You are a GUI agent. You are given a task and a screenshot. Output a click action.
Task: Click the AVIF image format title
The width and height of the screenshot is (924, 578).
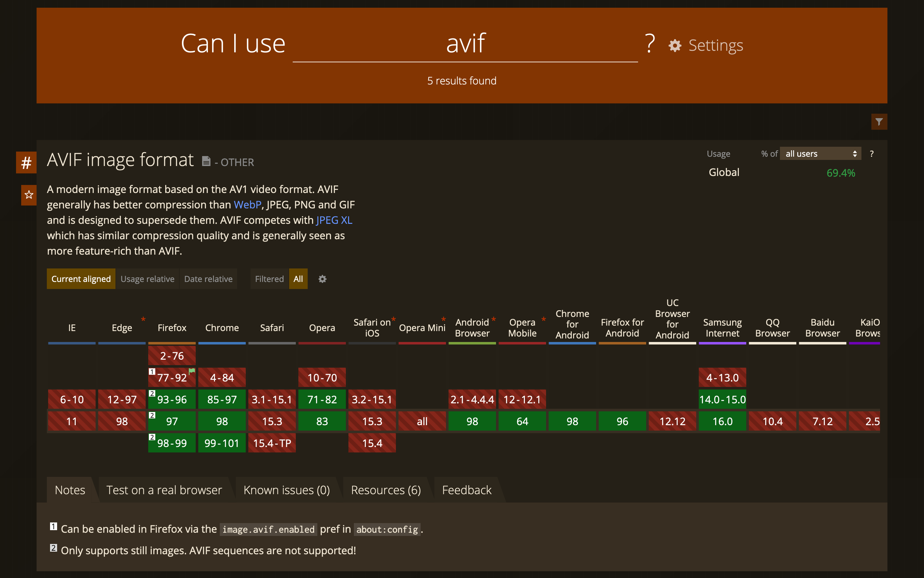(120, 160)
